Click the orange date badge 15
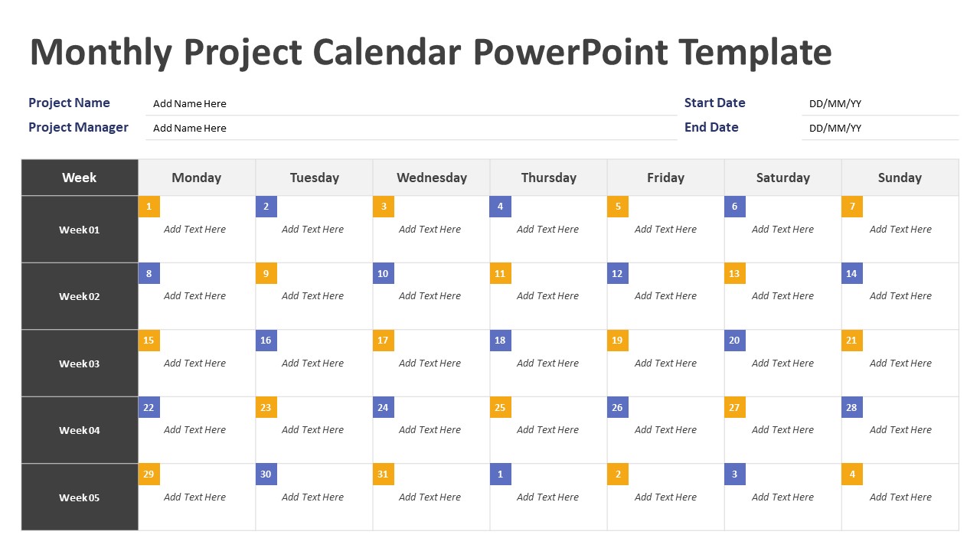The image size is (980, 551). click(149, 341)
